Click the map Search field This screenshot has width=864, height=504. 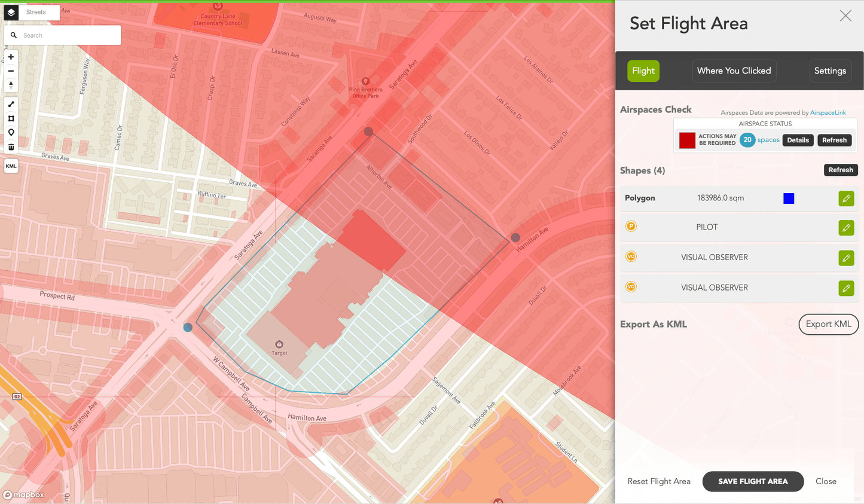coord(69,35)
